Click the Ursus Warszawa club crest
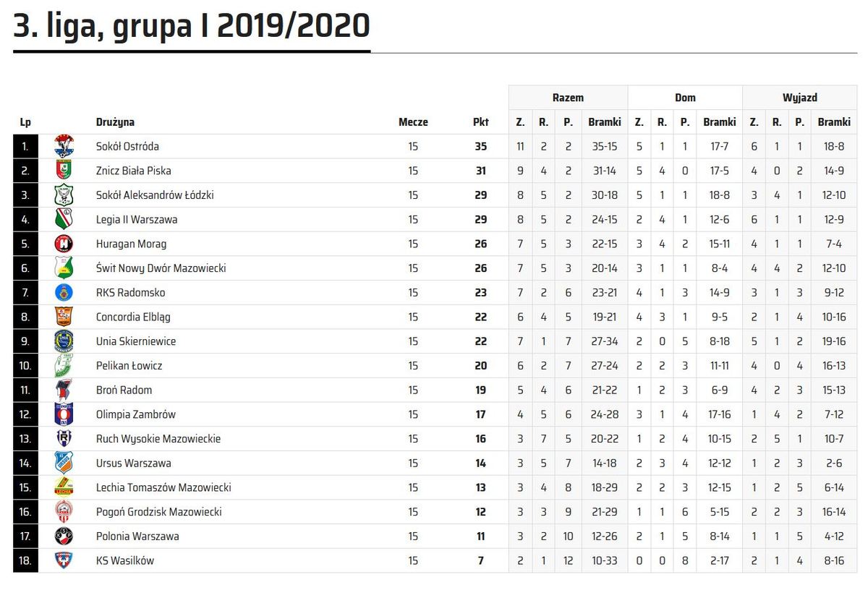 click(x=64, y=463)
